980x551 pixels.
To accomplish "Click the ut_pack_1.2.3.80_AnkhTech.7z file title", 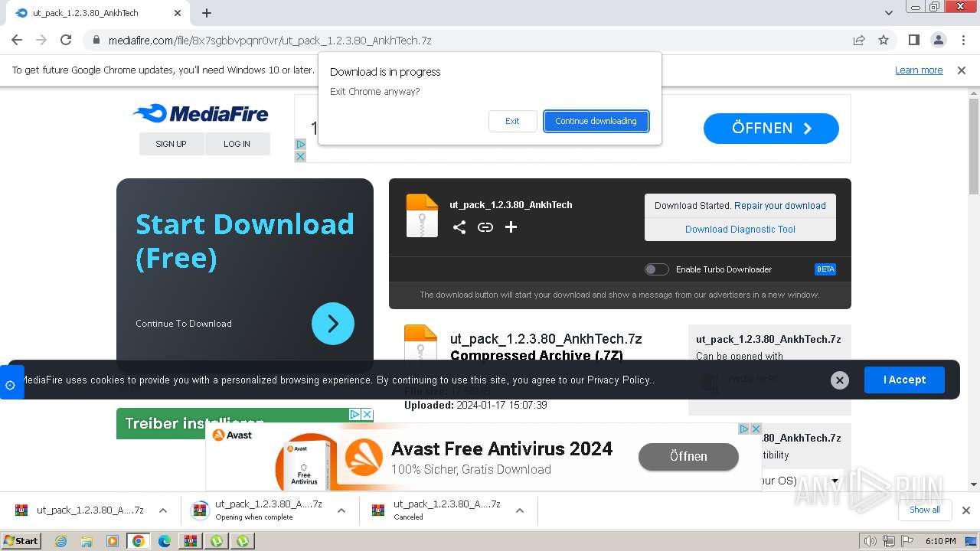I will tap(546, 338).
